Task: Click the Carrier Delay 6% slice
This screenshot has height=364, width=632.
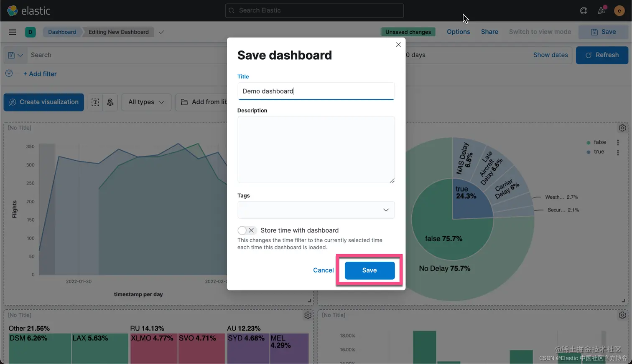Action: [x=507, y=189]
